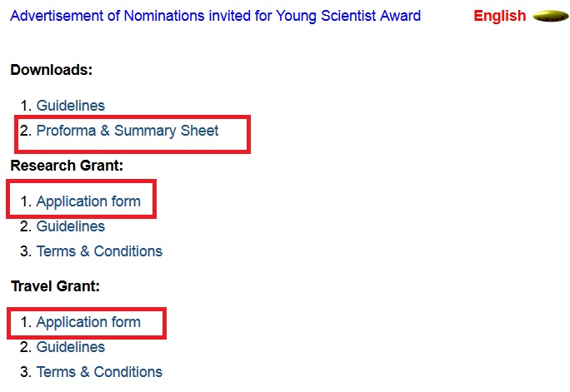Viewport: 570px width, 392px height.
Task: Click list number 3 under Travel Grant
Action: (x=25, y=372)
